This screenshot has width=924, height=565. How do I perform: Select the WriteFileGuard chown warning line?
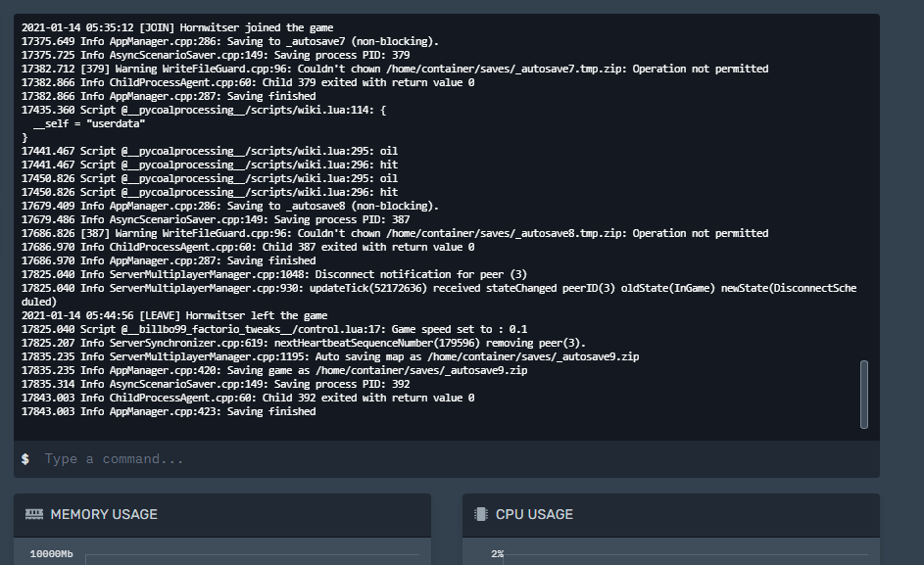point(392,69)
